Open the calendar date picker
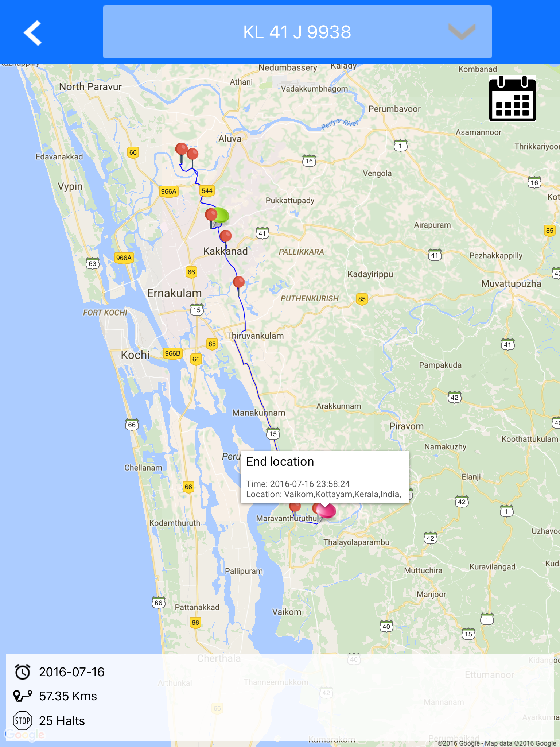Image resolution: width=560 pixels, height=747 pixels. (512, 98)
